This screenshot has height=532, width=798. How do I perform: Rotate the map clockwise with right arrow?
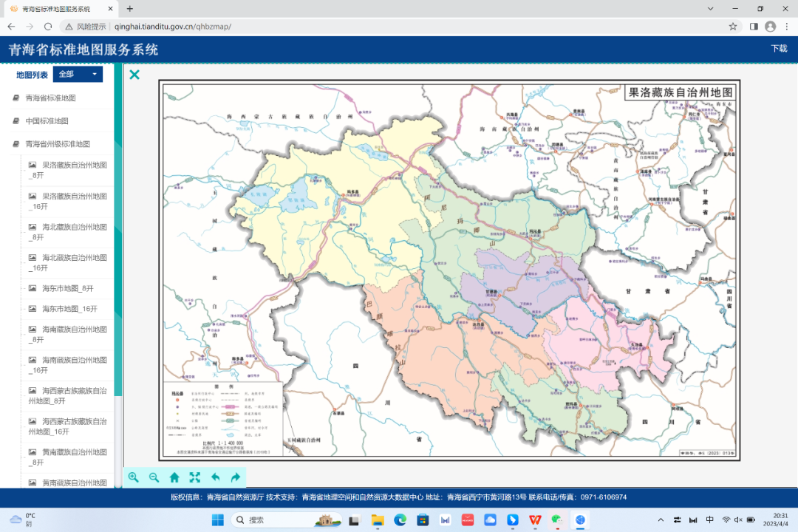point(235,477)
